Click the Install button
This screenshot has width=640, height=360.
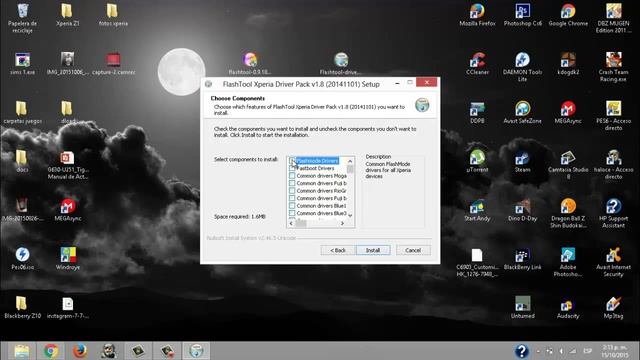[373, 250]
